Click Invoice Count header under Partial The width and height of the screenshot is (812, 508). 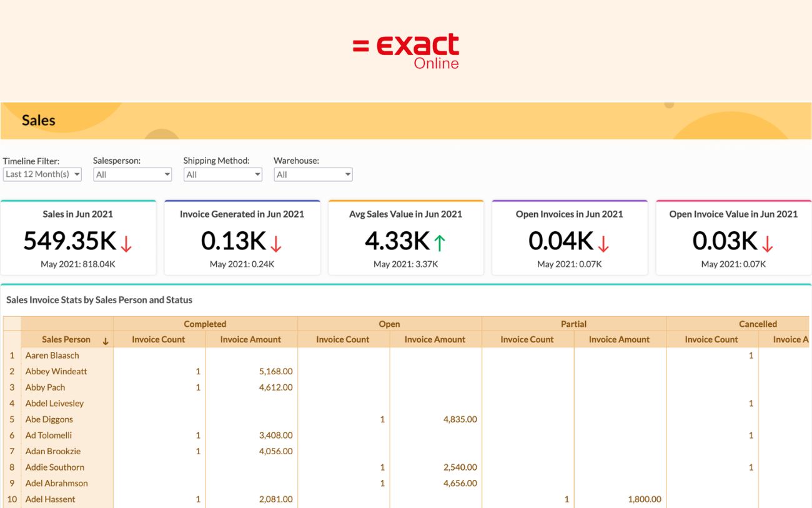click(x=527, y=339)
